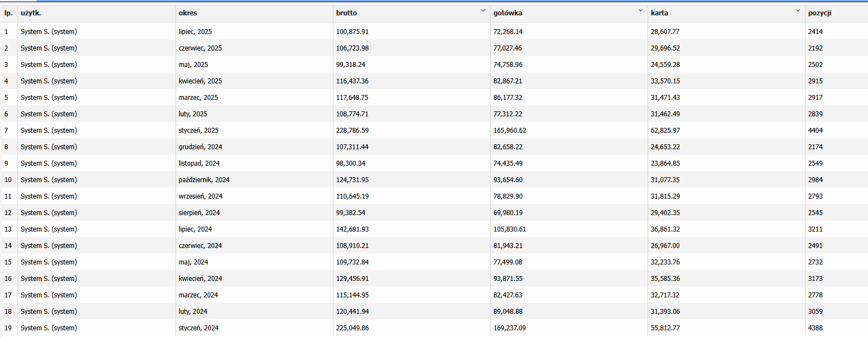Select the październik, 2024 cell
This screenshot has height=338, width=868.
pyautogui.click(x=204, y=180)
